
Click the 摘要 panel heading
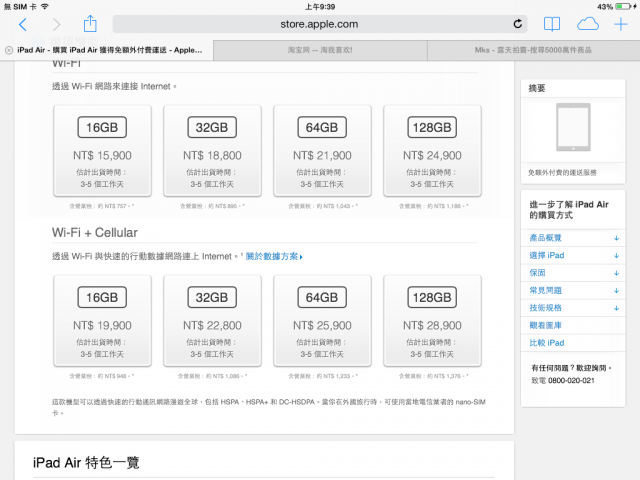click(x=537, y=88)
